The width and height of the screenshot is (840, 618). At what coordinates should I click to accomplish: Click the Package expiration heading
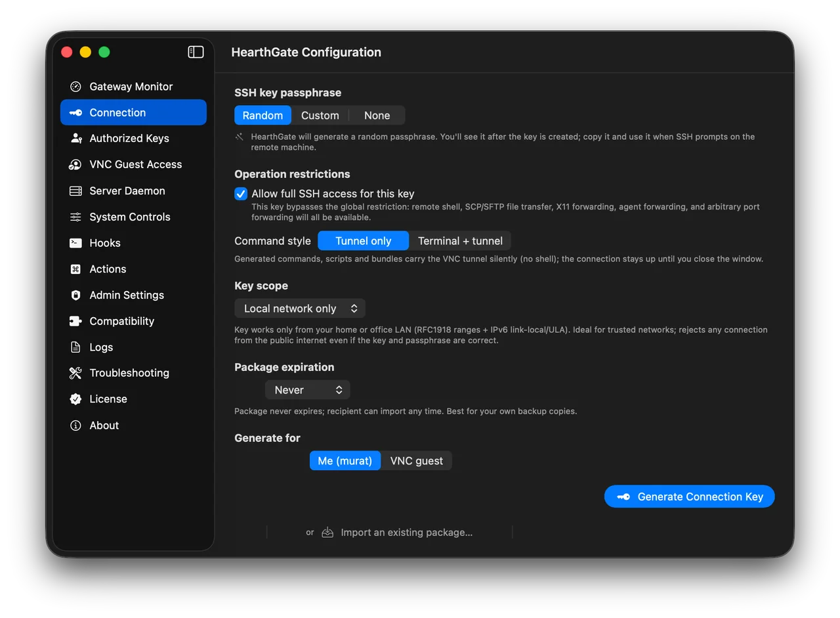tap(284, 367)
